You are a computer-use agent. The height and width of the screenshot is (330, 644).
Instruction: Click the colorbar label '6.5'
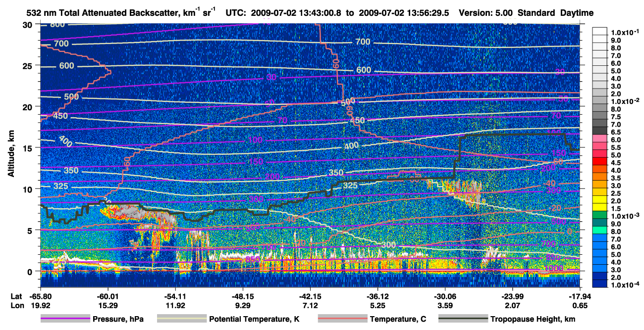point(616,132)
